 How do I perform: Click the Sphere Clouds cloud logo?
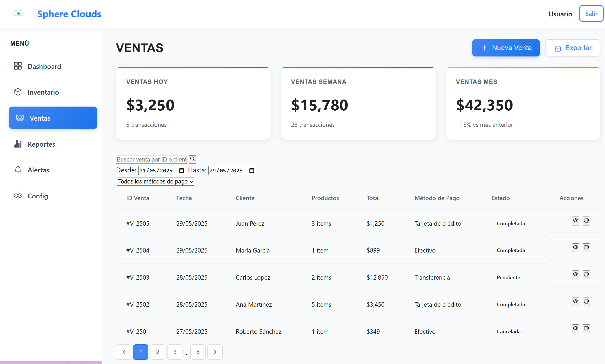pos(18,13)
